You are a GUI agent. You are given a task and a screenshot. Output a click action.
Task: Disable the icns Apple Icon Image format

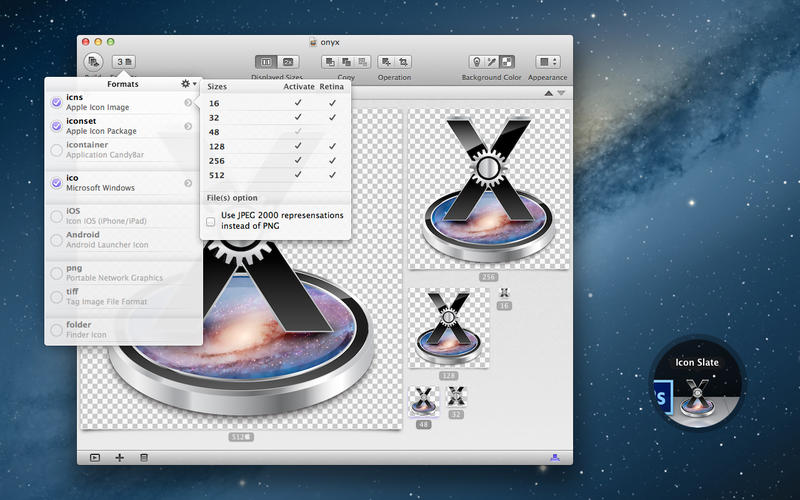(x=56, y=102)
